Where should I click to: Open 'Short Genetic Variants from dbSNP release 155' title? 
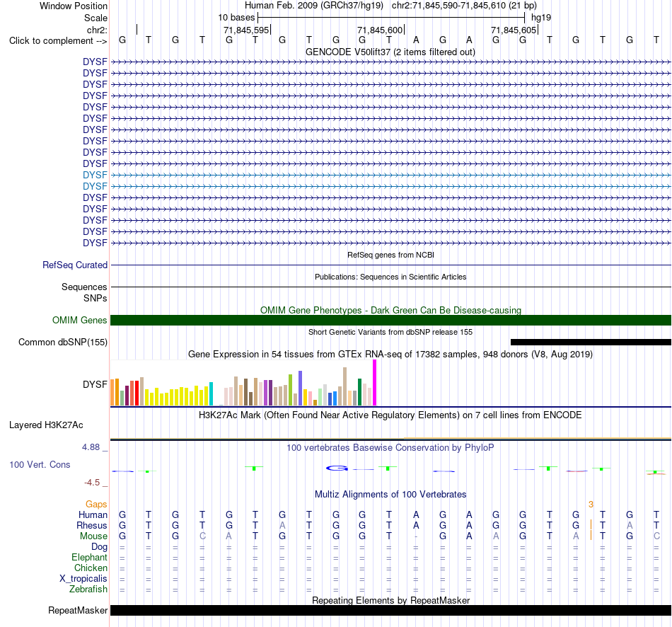pyautogui.click(x=390, y=332)
